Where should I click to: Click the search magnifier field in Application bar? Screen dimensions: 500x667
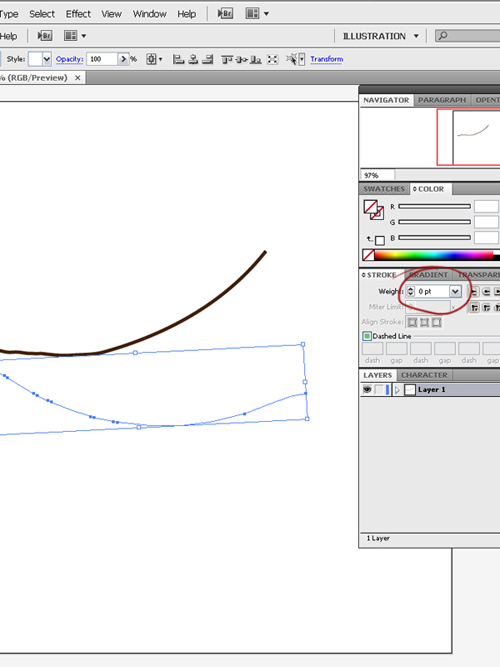click(x=467, y=36)
